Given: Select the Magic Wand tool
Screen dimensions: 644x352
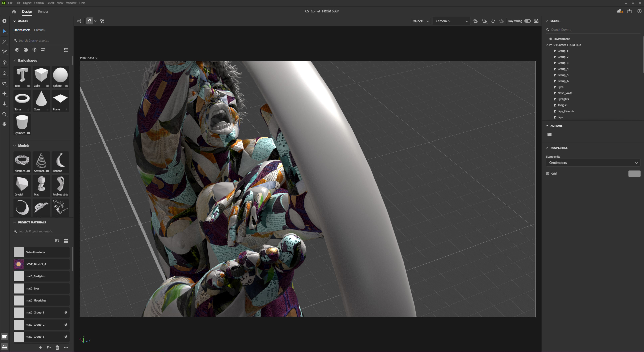Looking at the screenshot, I should coord(4,42).
